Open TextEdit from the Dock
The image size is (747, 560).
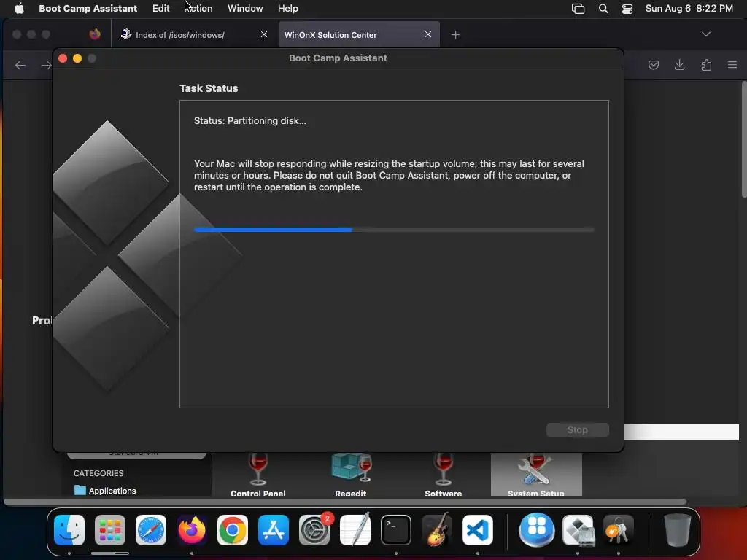pyautogui.click(x=355, y=530)
